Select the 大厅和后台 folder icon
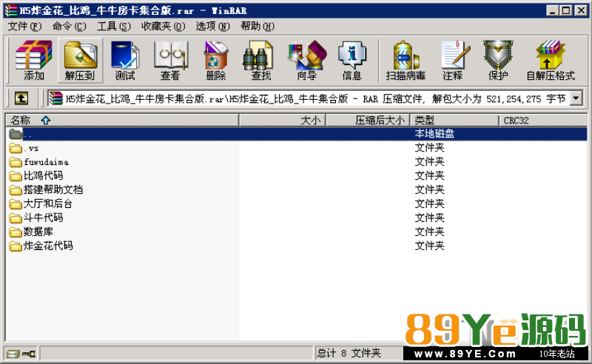This screenshot has width=592, height=364. [x=16, y=204]
